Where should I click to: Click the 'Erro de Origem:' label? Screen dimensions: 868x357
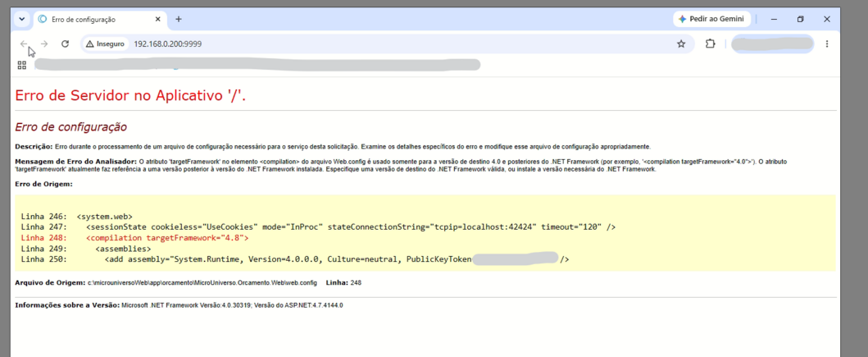coord(43,184)
